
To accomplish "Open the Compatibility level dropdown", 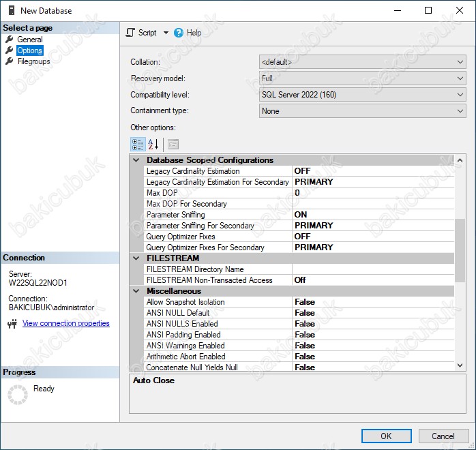I will 460,95.
